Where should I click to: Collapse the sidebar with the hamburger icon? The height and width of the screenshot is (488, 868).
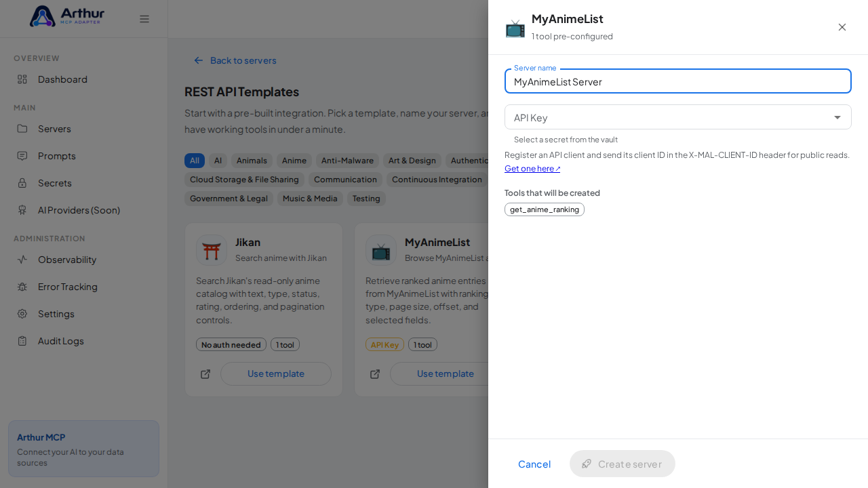click(144, 19)
